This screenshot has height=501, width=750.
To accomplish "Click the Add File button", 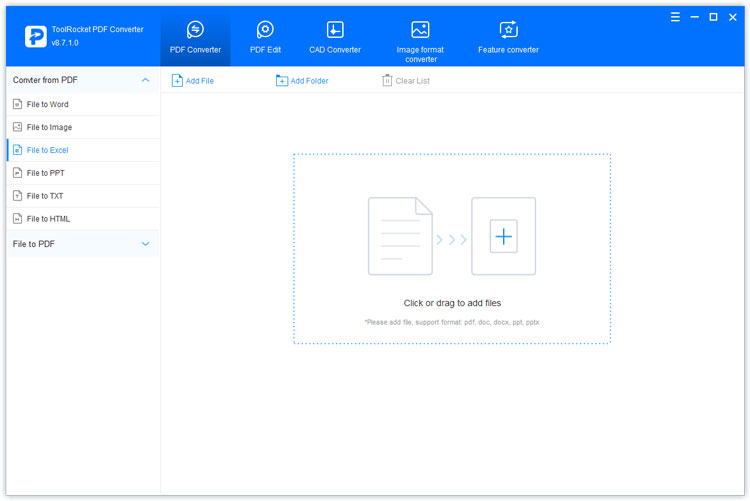I will [193, 80].
